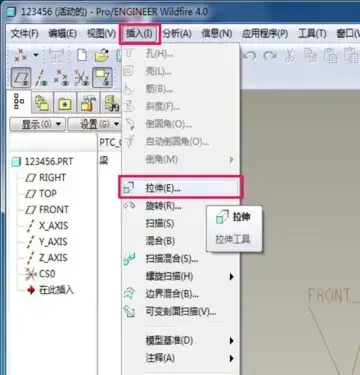Create a new file with the blank page icon
Image resolution: width=360 pixels, height=375 pixels.
tap(82, 55)
